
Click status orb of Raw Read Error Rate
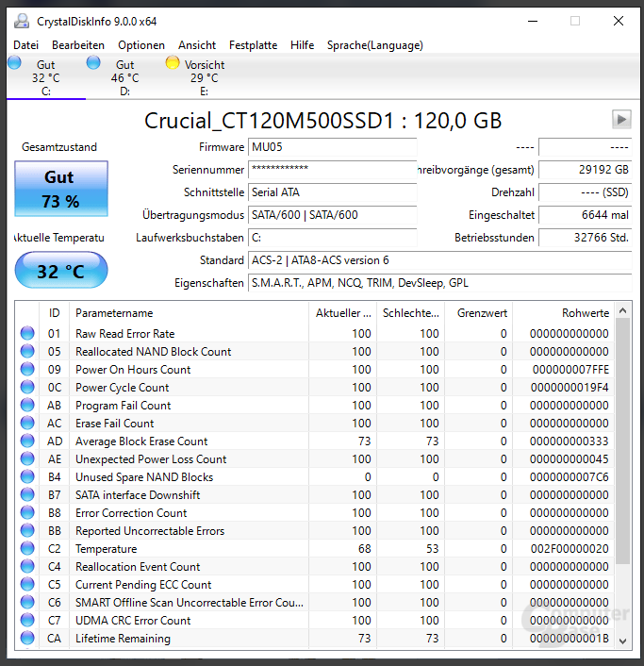(x=27, y=333)
